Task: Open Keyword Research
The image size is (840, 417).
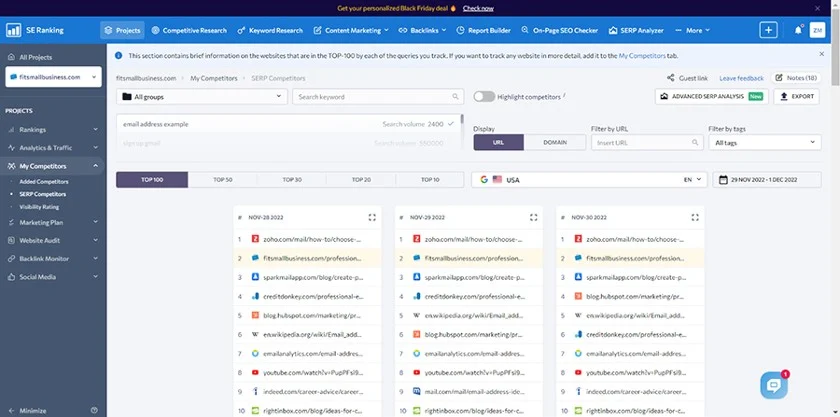Action: [x=270, y=31]
